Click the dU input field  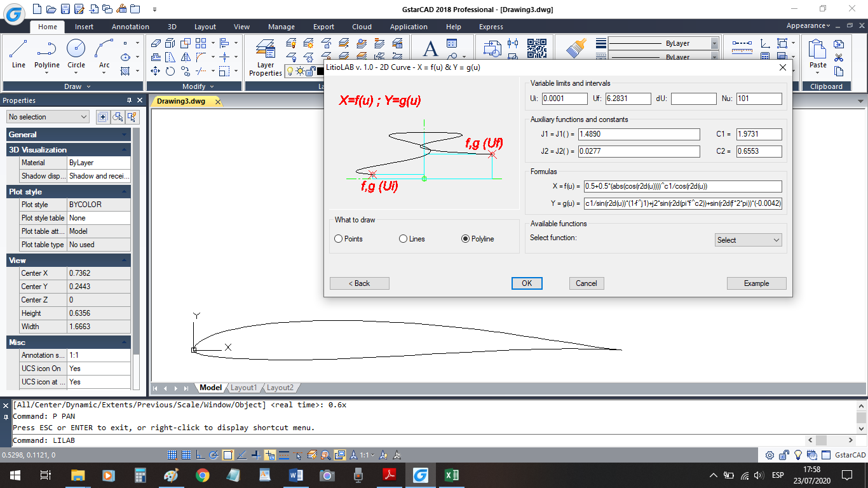click(x=693, y=98)
